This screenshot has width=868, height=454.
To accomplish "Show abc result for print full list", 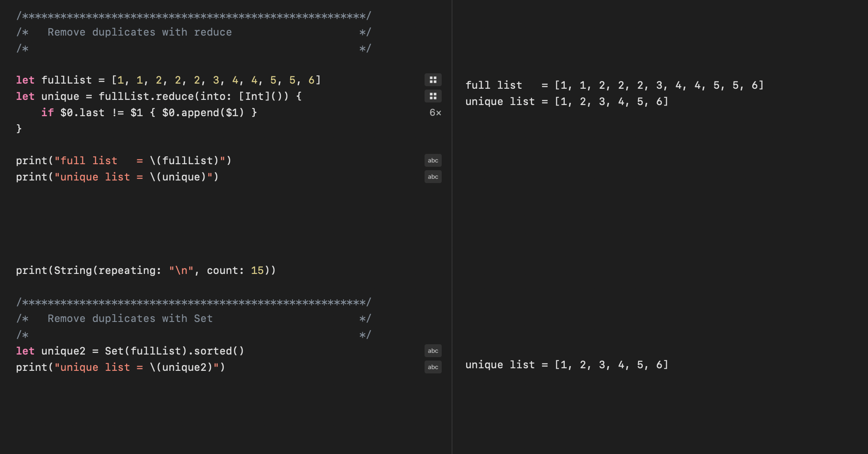I will 433,160.
